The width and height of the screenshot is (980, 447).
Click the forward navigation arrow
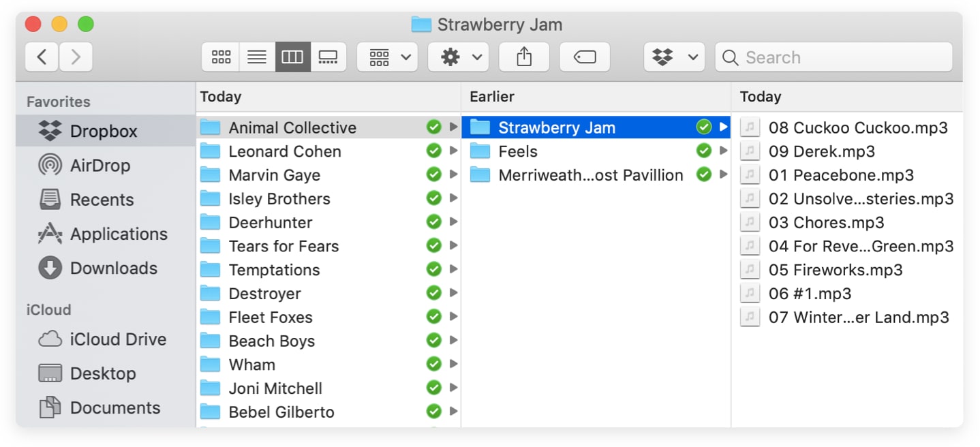pos(75,57)
